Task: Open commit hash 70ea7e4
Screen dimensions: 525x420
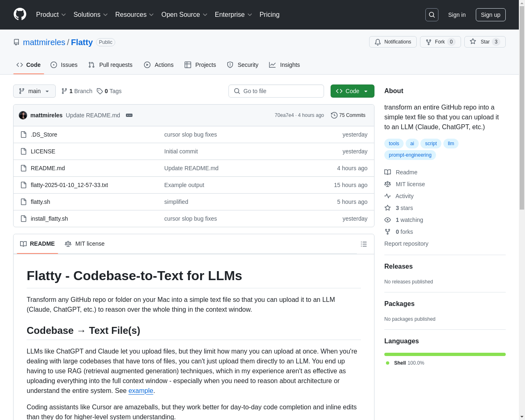Action: 284,115
